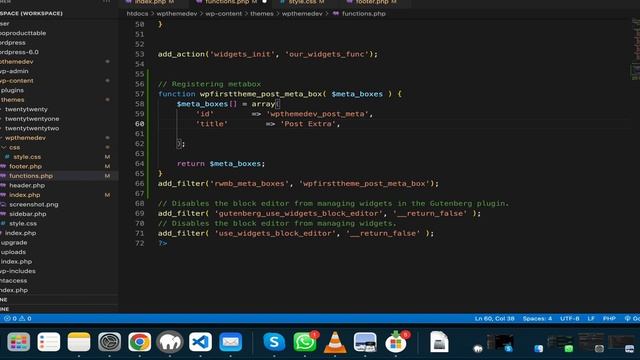Open footer.php in the Explorer tree
The height and width of the screenshot is (360, 640).
(x=25, y=166)
